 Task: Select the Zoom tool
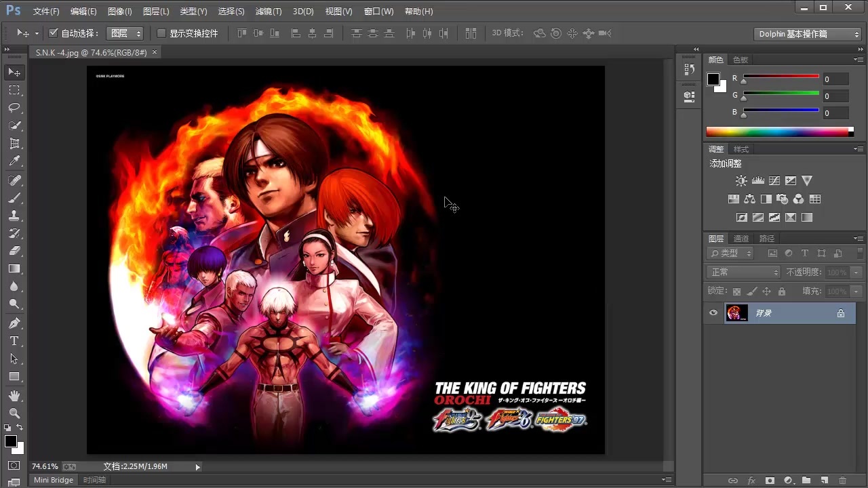(x=14, y=413)
